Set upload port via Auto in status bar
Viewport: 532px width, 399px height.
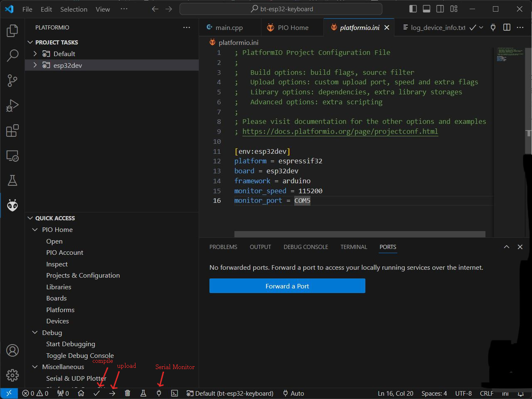coord(293,393)
